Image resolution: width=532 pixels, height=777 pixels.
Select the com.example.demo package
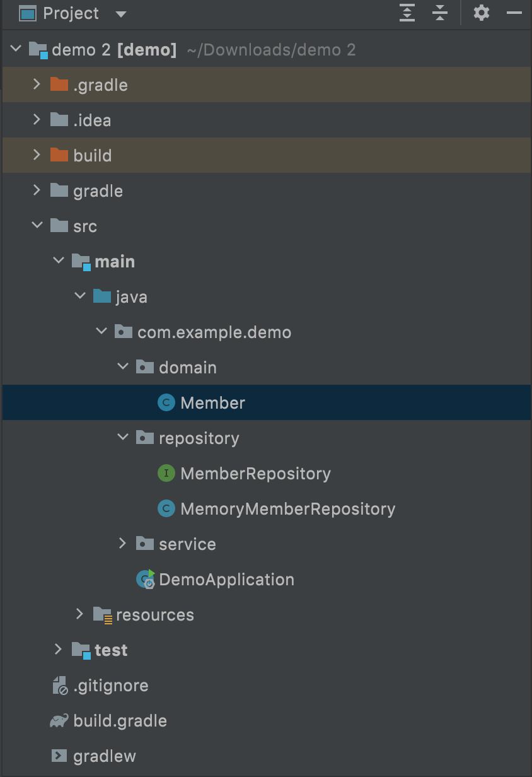point(214,332)
